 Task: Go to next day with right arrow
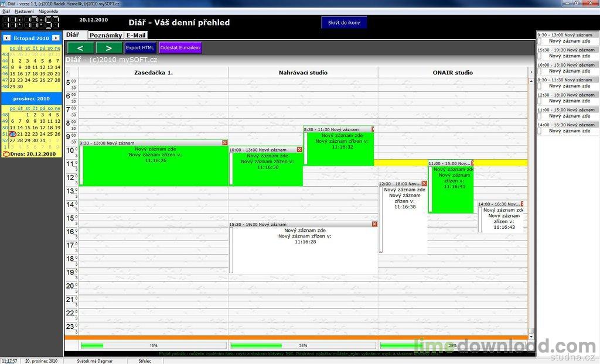109,47
